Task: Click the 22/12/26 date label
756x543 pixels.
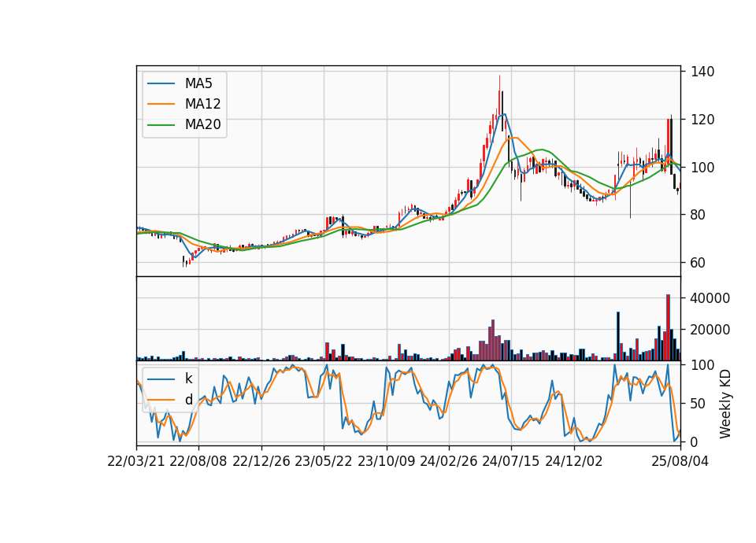Action: click(x=261, y=461)
